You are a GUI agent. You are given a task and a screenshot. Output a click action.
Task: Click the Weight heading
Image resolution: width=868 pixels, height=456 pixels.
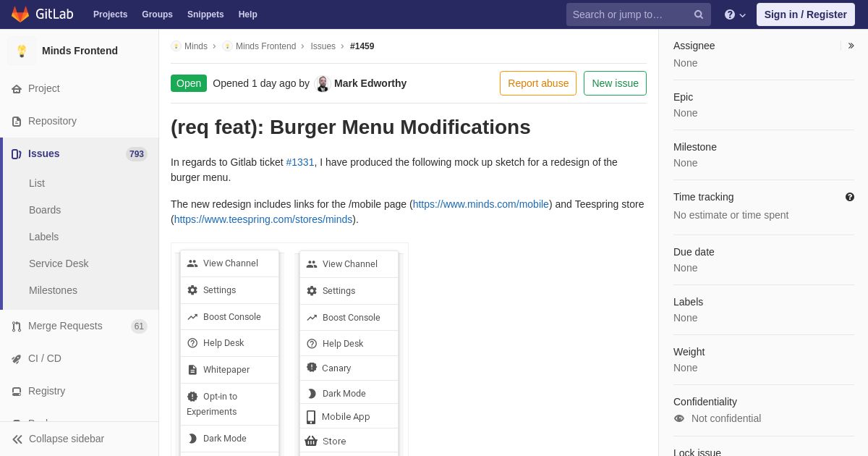click(689, 352)
